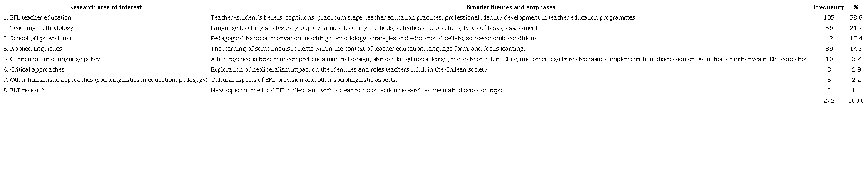This screenshot has height=185, width=868.
Task: Click the description starting "Language teaching strategies"
Action: (375, 28)
